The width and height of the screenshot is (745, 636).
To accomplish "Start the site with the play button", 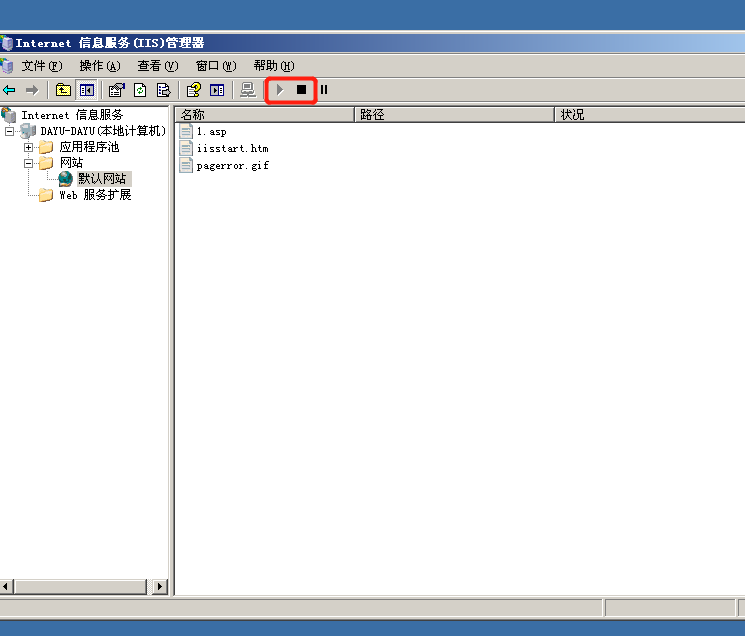I will pos(280,90).
